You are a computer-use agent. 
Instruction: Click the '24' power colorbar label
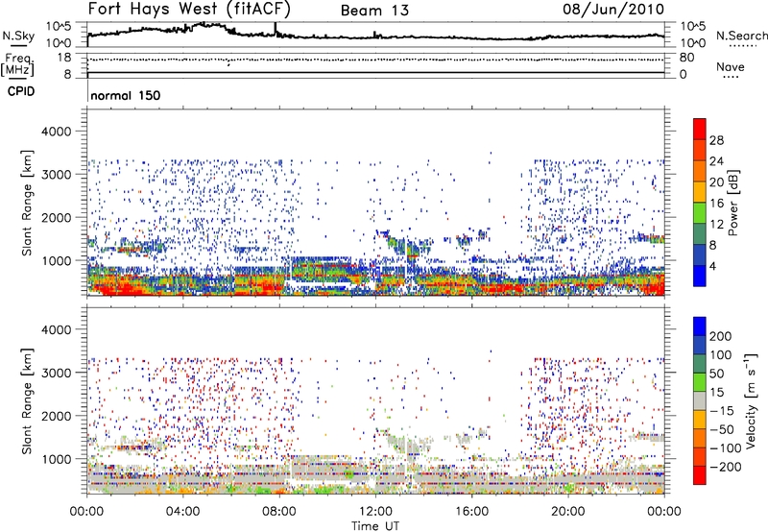pyautogui.click(x=716, y=161)
